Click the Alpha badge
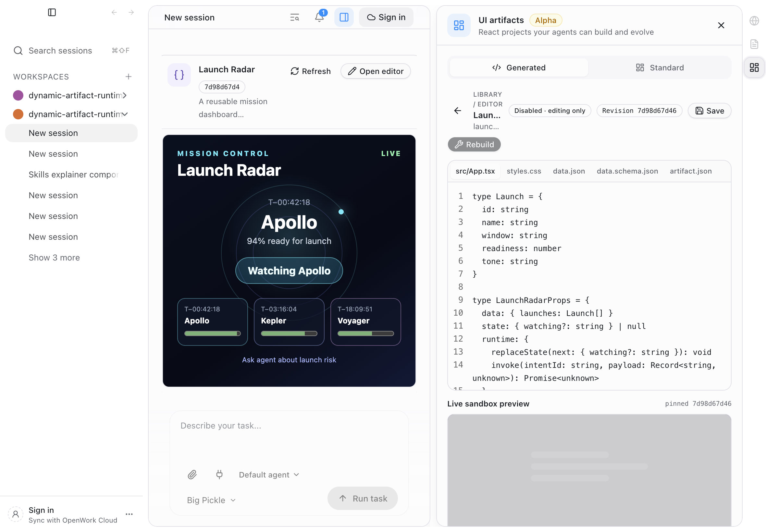 546,20
